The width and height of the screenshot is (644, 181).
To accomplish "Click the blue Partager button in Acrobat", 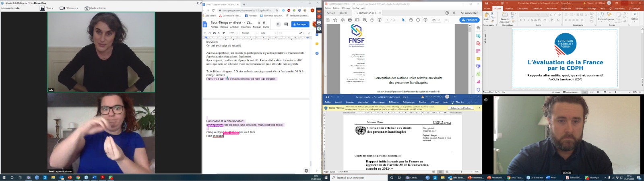I will point(470,20).
